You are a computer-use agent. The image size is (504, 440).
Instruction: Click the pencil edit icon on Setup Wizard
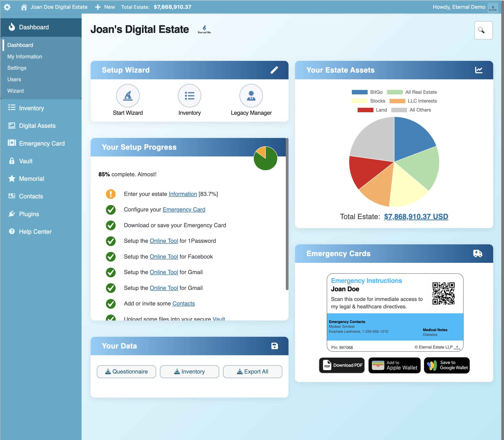(274, 70)
